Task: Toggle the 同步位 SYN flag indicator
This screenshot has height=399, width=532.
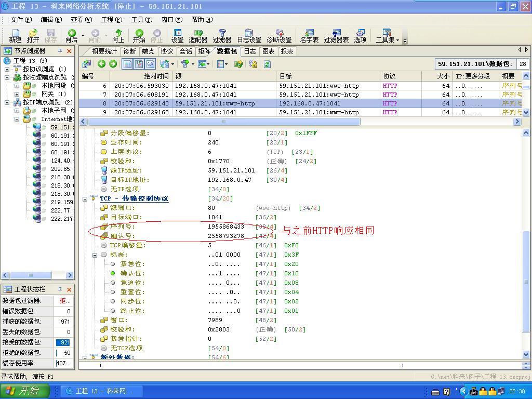Action: (x=113, y=301)
